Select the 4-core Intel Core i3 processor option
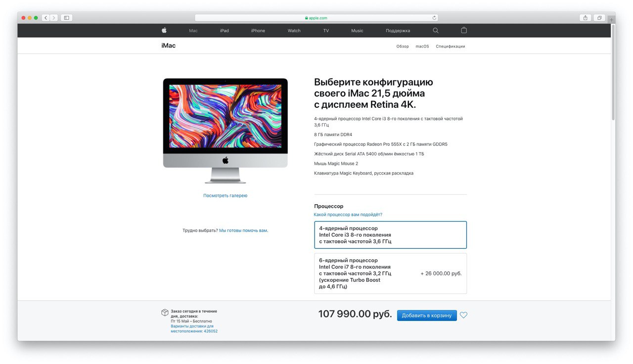 pyautogui.click(x=390, y=235)
